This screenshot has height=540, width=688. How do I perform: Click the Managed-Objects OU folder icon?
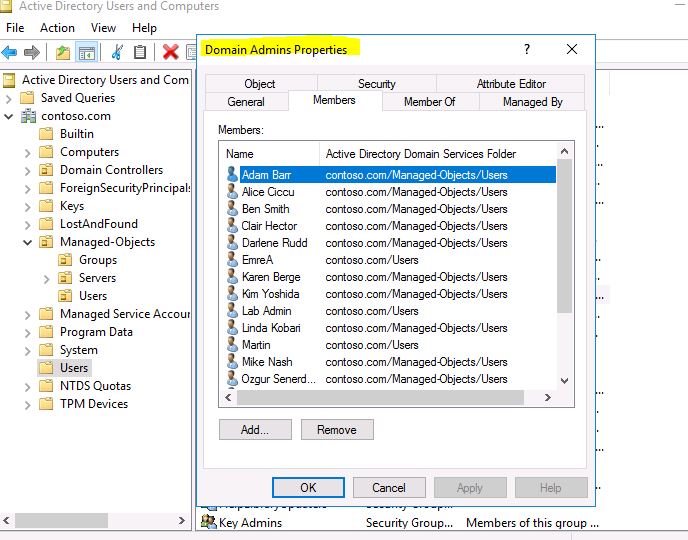point(46,242)
